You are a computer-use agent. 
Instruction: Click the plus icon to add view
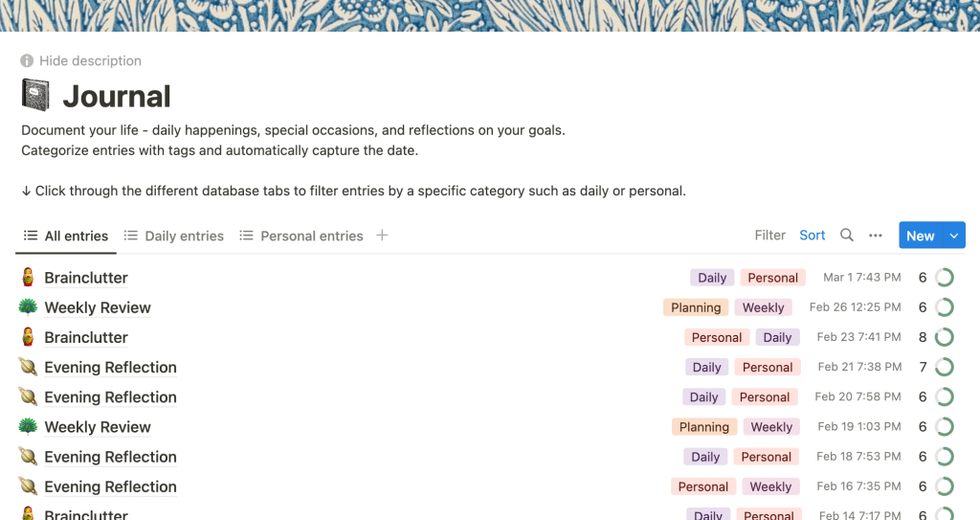382,236
